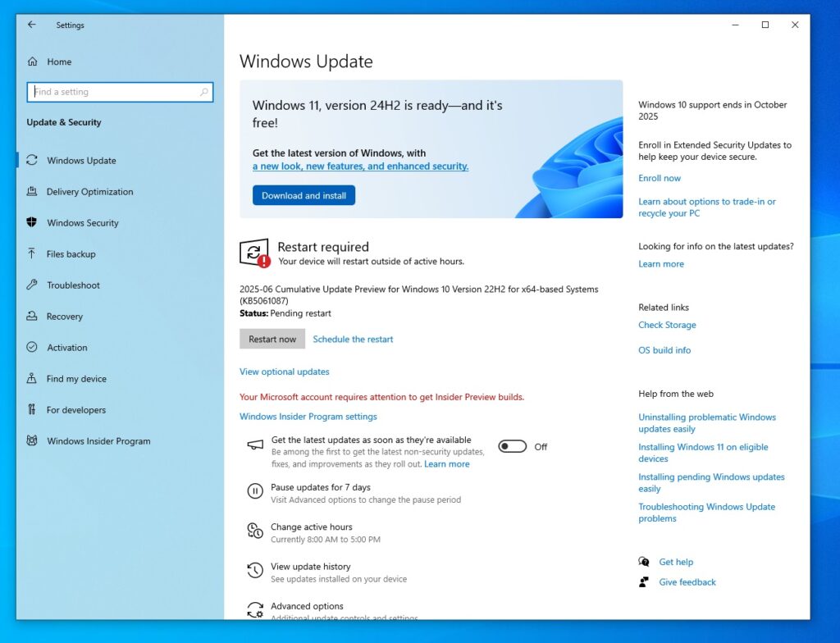Click the Troubleshoot wrench icon
Viewport: 840px width, 643px height.
pyautogui.click(x=33, y=285)
